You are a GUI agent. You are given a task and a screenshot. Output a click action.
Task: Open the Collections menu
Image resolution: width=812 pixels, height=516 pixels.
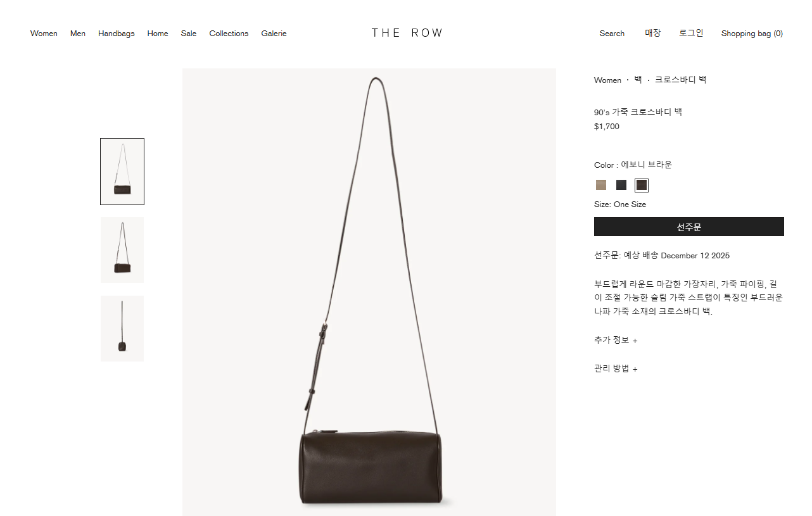(229, 34)
